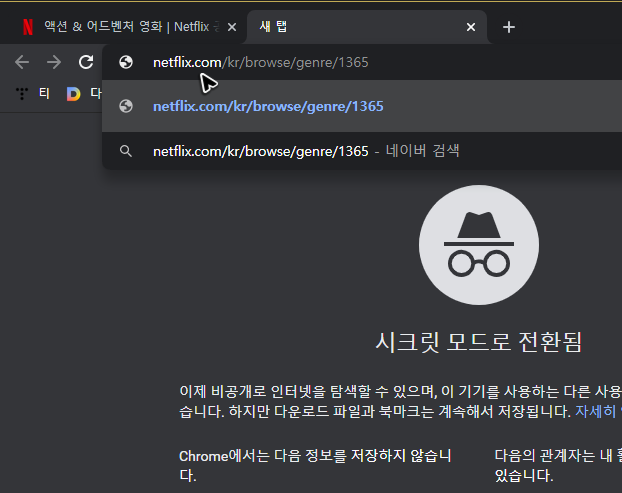Viewport: 622px width, 493px height.
Task: Switch to the Netflix action & adventure tab
Action: 123,27
